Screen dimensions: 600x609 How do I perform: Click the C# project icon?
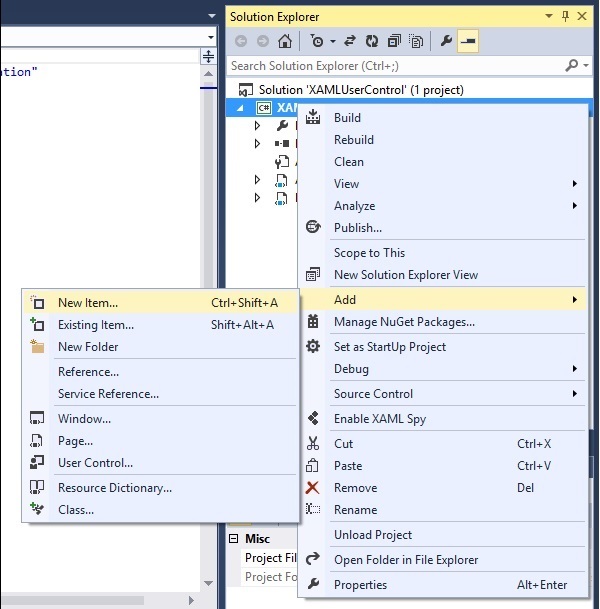point(264,108)
